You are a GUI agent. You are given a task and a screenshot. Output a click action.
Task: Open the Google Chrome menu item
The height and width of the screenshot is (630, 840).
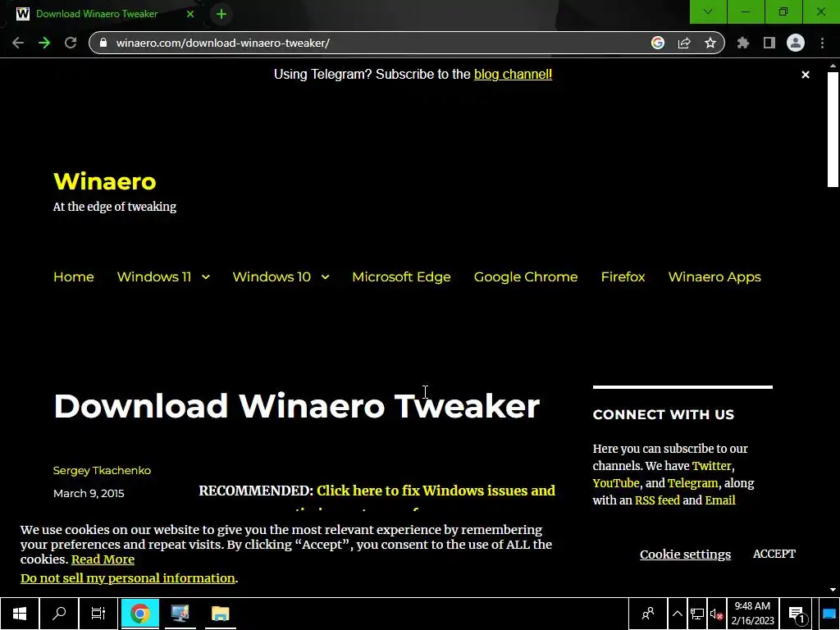(x=526, y=277)
